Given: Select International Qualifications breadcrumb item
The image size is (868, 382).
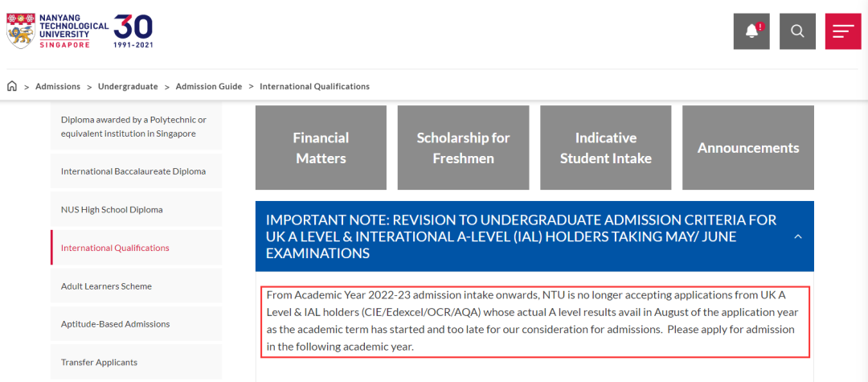Looking at the screenshot, I should tap(314, 86).
